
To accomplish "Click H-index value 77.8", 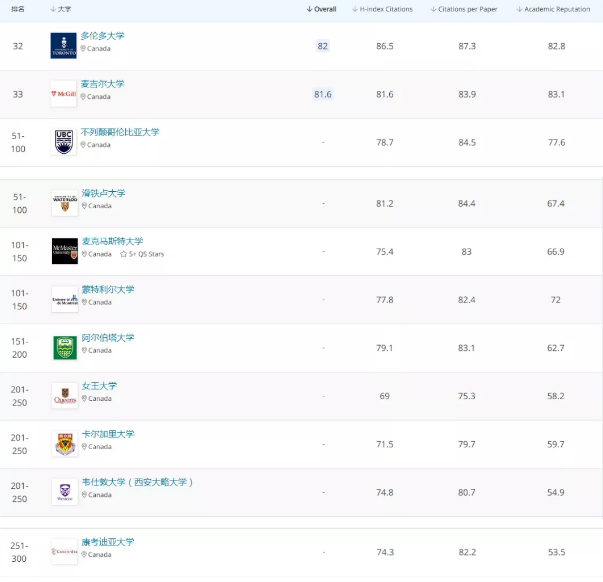I will [385, 300].
